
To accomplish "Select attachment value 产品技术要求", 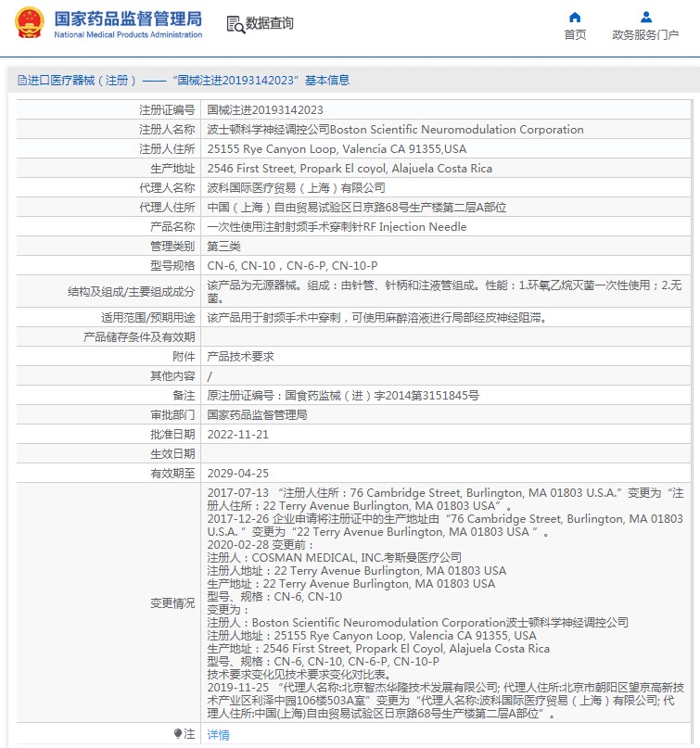I will [x=240, y=357].
